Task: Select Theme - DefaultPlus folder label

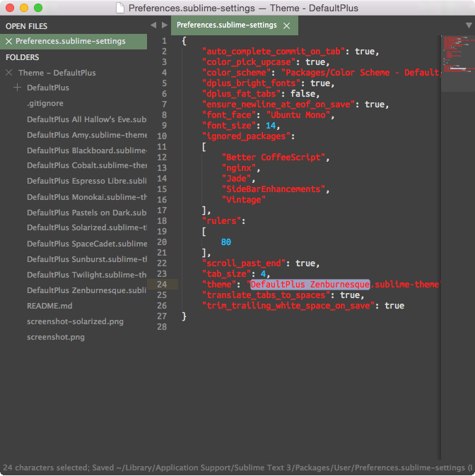Action: tap(57, 73)
